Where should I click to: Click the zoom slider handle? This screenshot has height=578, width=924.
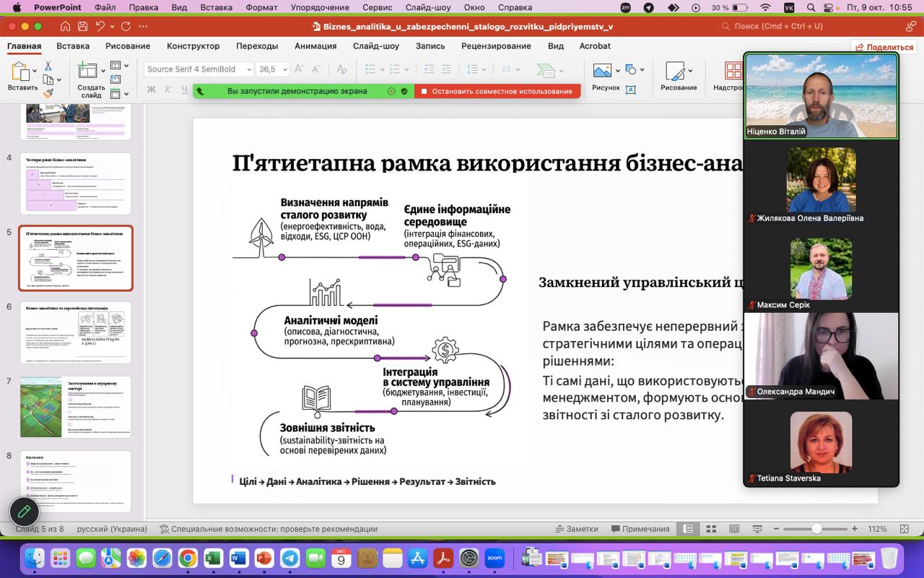coord(816,529)
